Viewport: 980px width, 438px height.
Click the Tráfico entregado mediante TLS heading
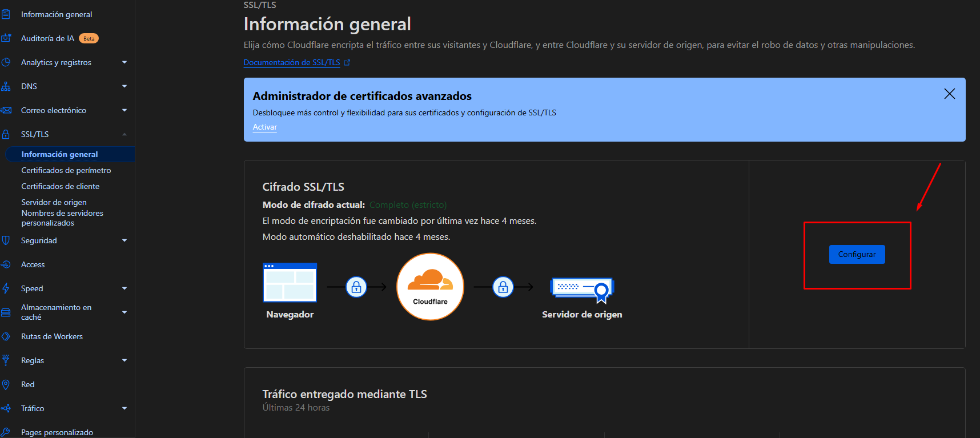tap(344, 394)
